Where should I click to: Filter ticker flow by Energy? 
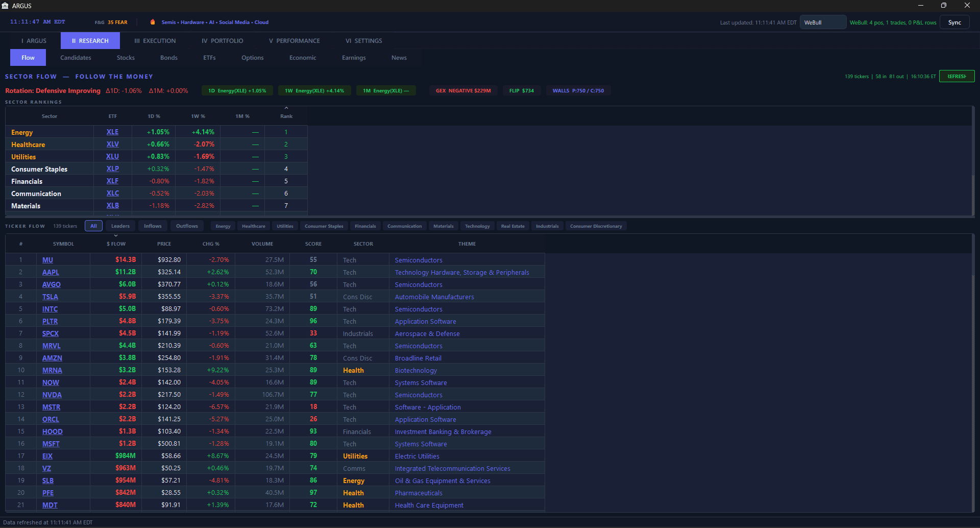[223, 226]
